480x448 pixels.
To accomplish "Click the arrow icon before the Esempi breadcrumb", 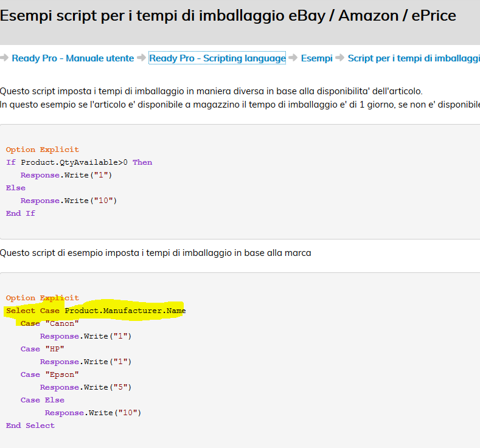I will tap(293, 58).
